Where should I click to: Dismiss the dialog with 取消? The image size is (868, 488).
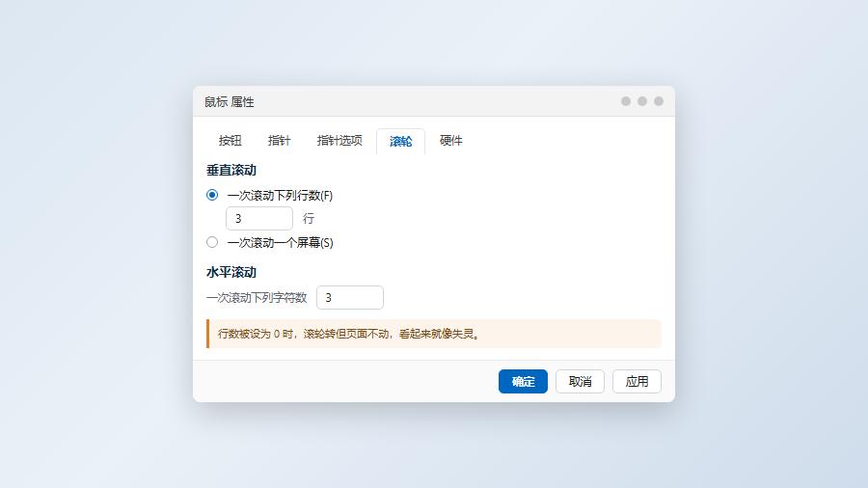pyautogui.click(x=580, y=381)
